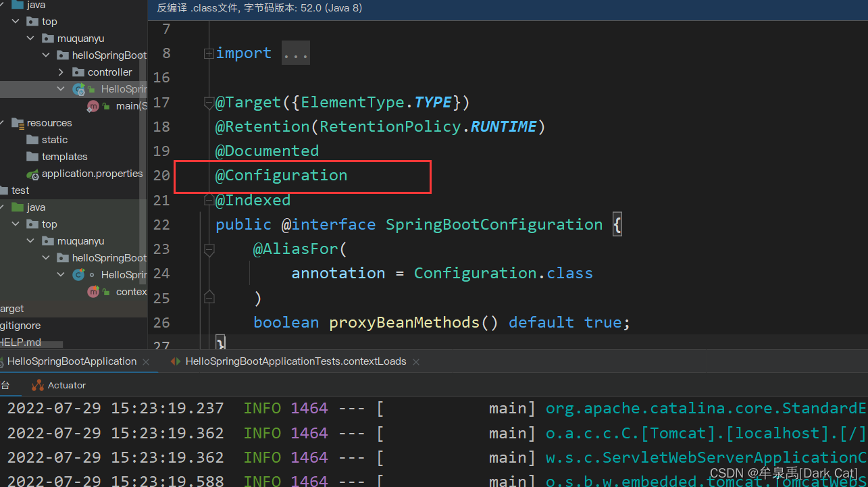The image size is (868, 487).
Task: Click the fold end marker at line 21
Action: click(209, 199)
